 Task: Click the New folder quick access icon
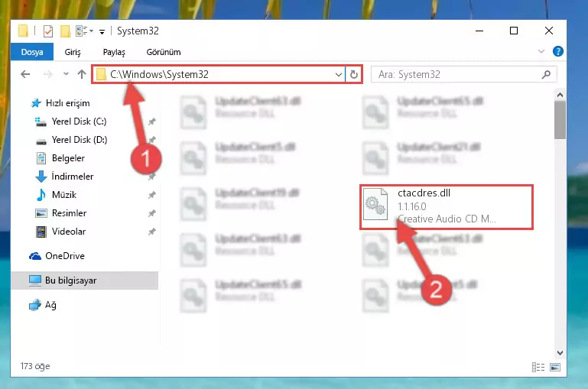pos(65,31)
